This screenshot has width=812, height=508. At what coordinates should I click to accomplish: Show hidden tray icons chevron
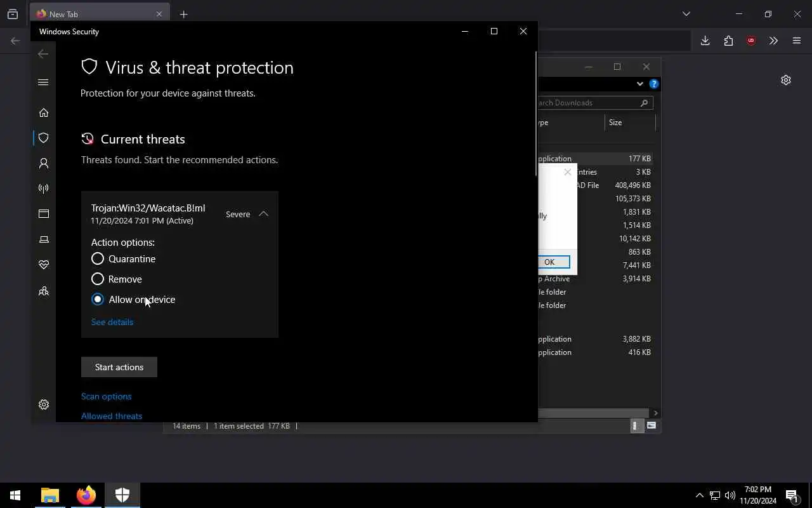699,495
